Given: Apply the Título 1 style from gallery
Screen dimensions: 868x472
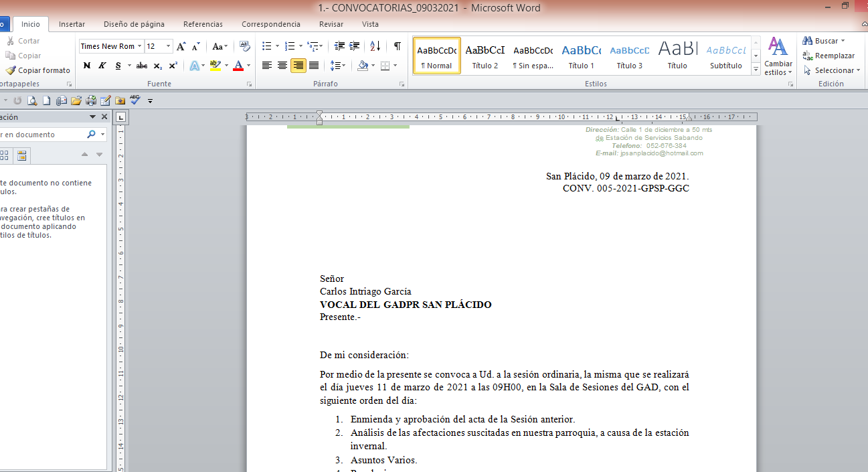Looking at the screenshot, I should click(x=581, y=56).
